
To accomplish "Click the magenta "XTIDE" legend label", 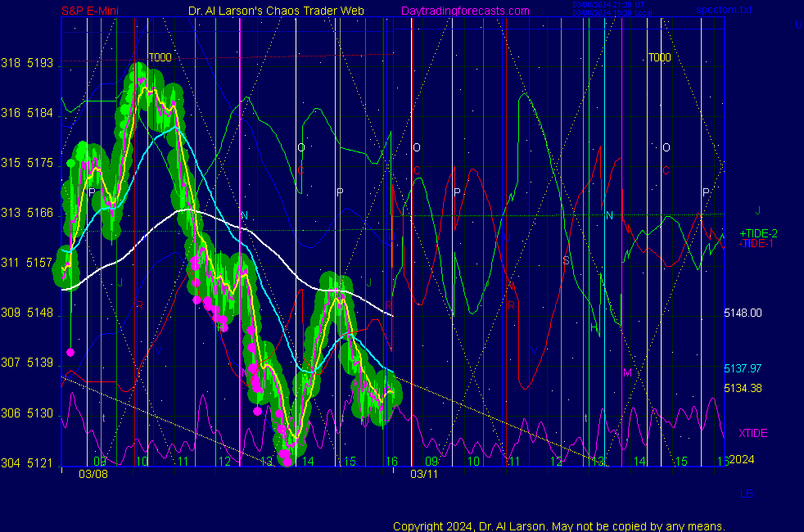I will click(x=752, y=433).
